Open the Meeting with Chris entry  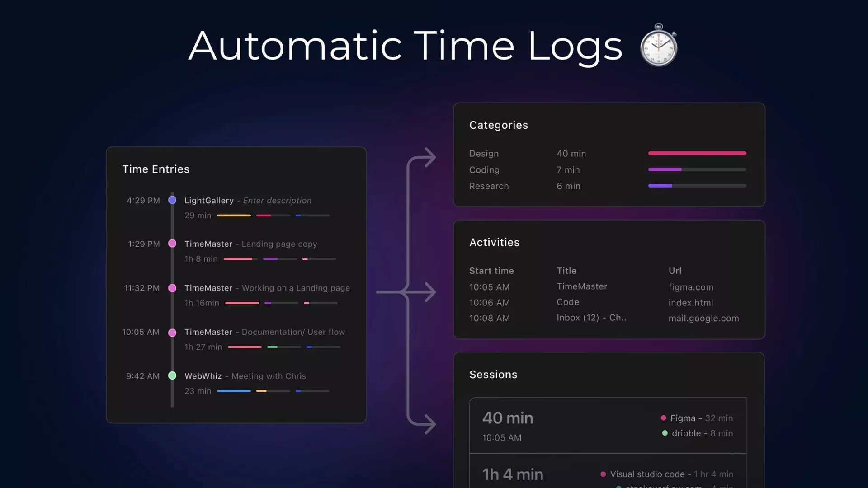point(269,376)
